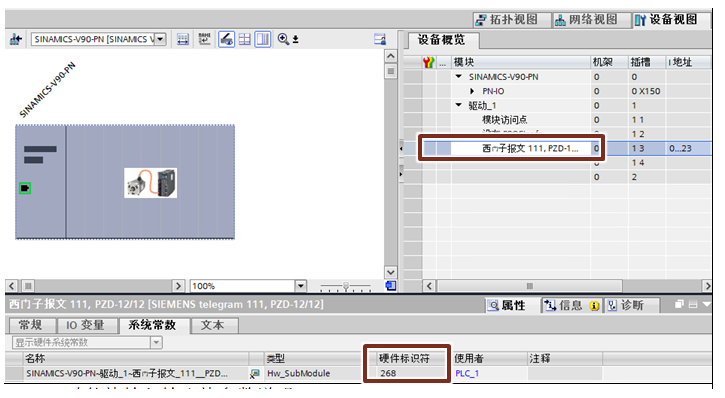725x398 pixels.
Task: Select the SINAMICS-V90-PN~驱动_1 system constant name
Action: 127,373
